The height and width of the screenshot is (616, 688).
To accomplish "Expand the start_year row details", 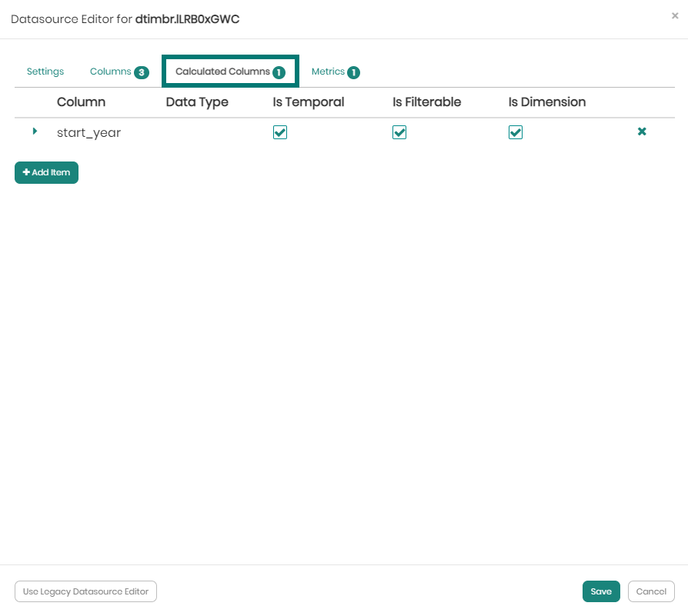I will tap(35, 132).
